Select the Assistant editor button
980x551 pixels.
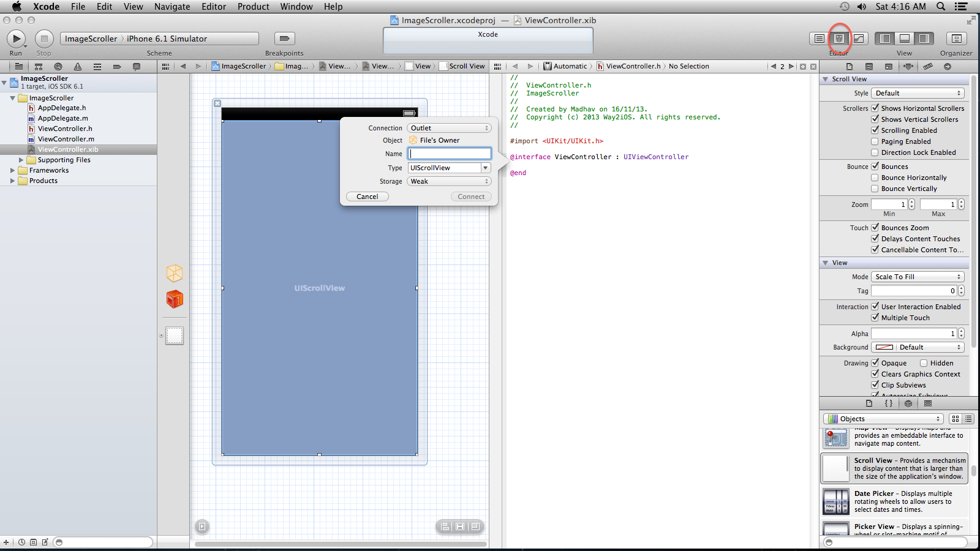(x=839, y=39)
